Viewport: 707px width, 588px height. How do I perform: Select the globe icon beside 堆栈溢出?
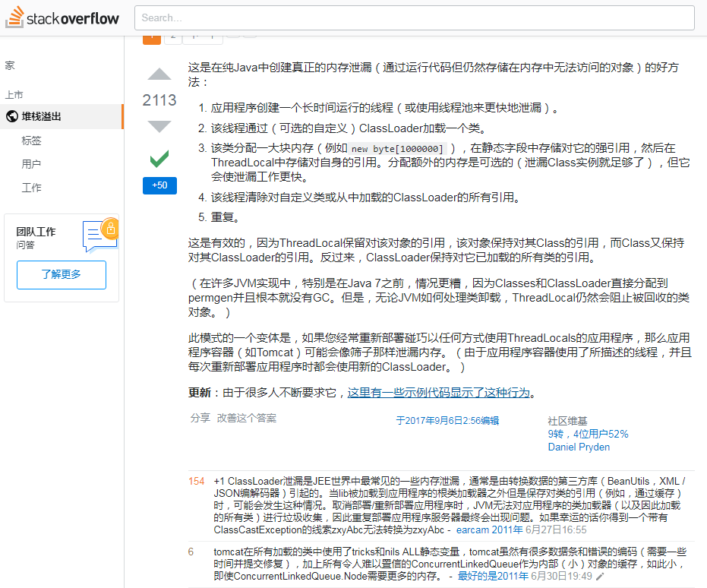pyautogui.click(x=11, y=116)
